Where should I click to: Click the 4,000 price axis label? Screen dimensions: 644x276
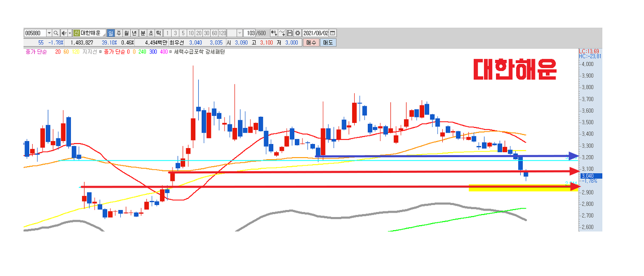[x=588, y=64]
